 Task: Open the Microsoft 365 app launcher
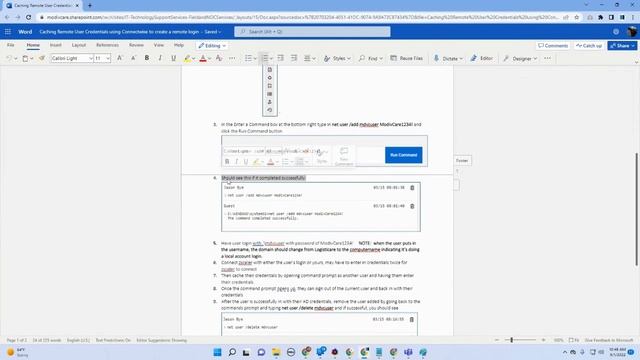coord(8,31)
